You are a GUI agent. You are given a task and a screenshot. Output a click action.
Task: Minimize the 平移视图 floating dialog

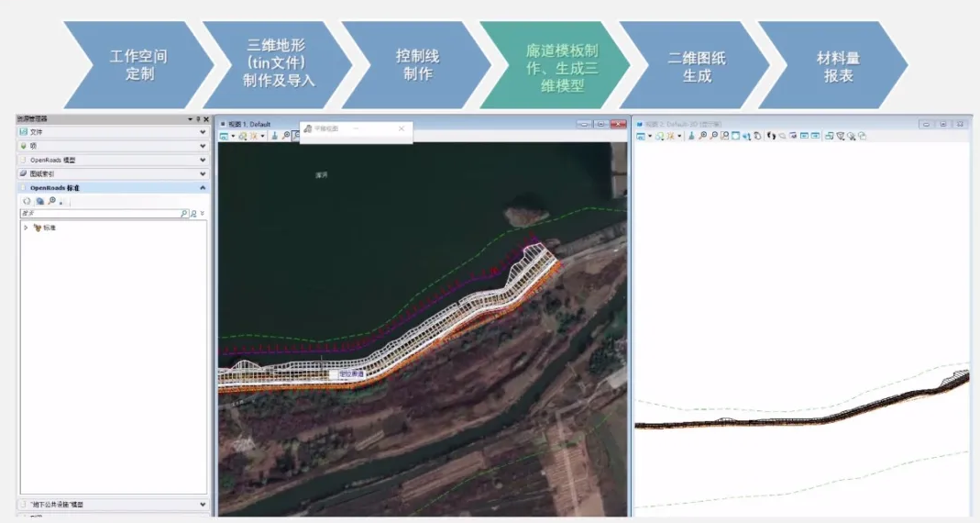[x=356, y=128]
